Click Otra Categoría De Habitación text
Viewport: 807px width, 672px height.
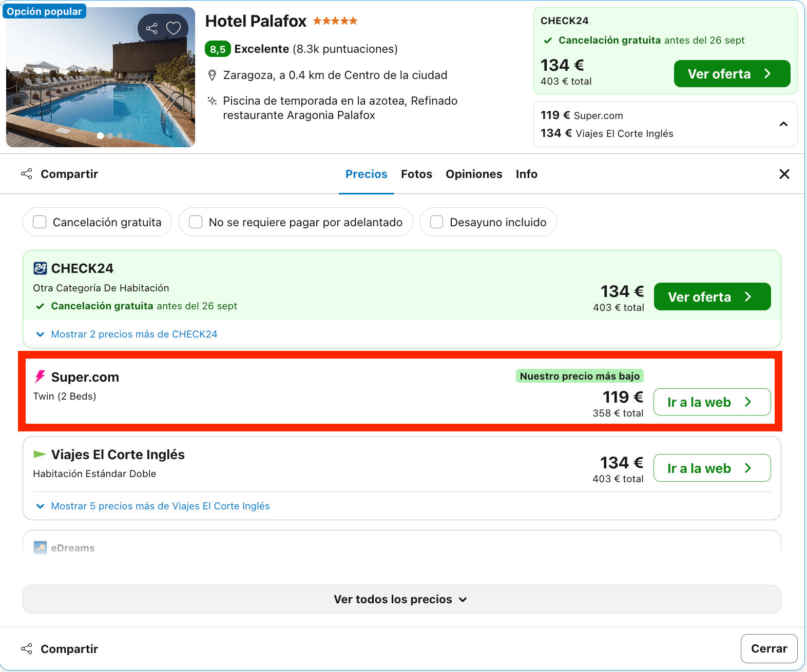pyautogui.click(x=101, y=288)
